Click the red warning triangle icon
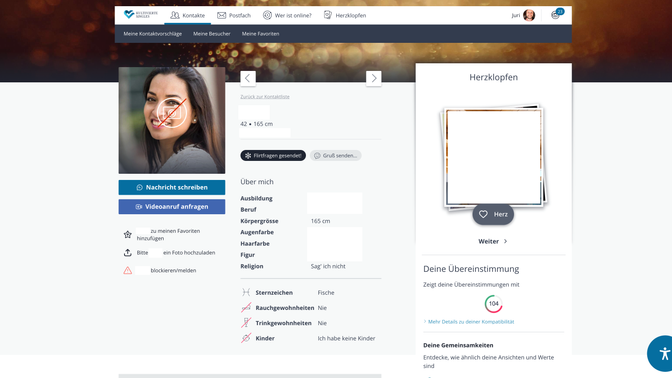 tap(128, 270)
